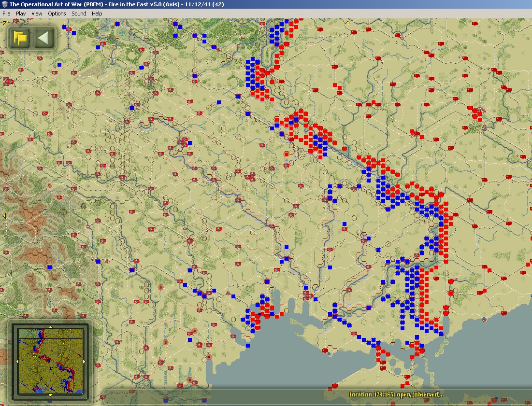Click the yellow flags button
The image size is (532, 406).
coord(20,38)
